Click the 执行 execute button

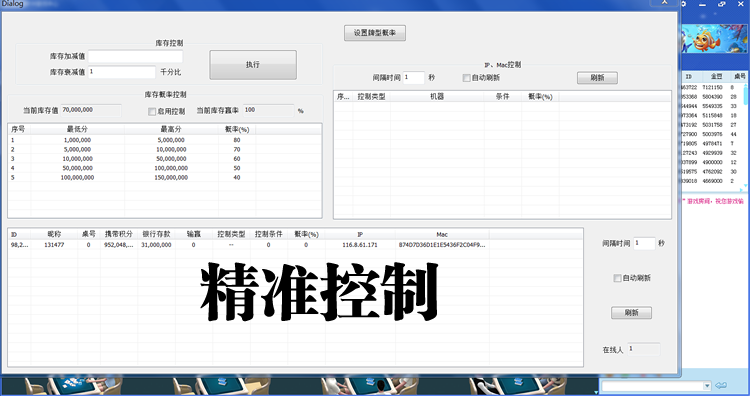click(253, 65)
